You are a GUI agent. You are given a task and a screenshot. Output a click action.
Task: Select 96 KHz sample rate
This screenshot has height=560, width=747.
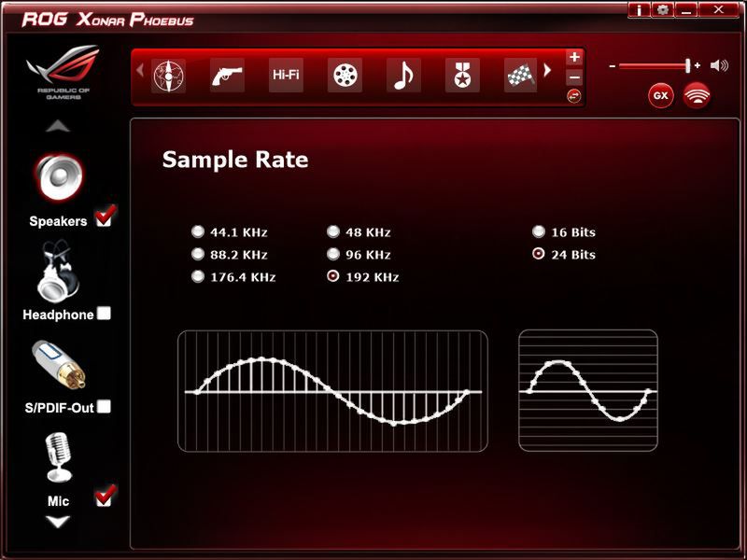coord(333,254)
